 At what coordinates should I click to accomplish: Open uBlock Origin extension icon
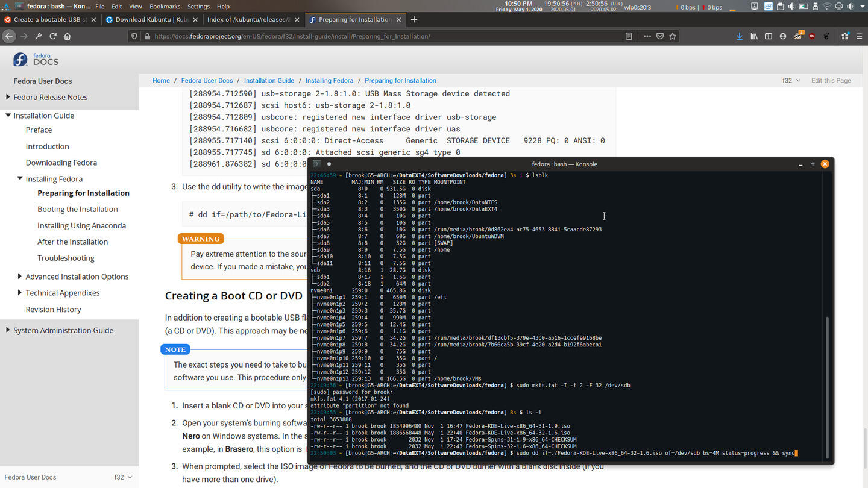(x=812, y=36)
